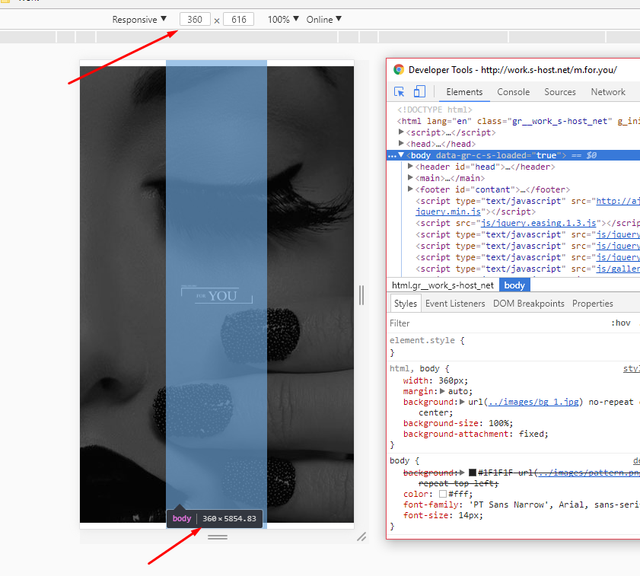
Task: Collapse the body node in DOM tree
Action: click(x=401, y=155)
